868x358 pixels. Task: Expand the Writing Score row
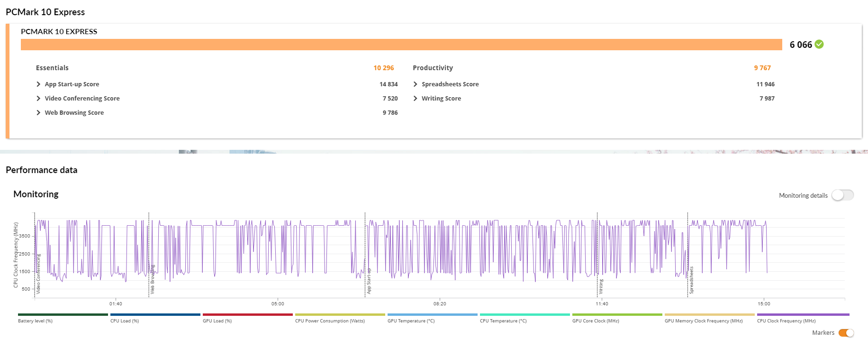point(416,99)
